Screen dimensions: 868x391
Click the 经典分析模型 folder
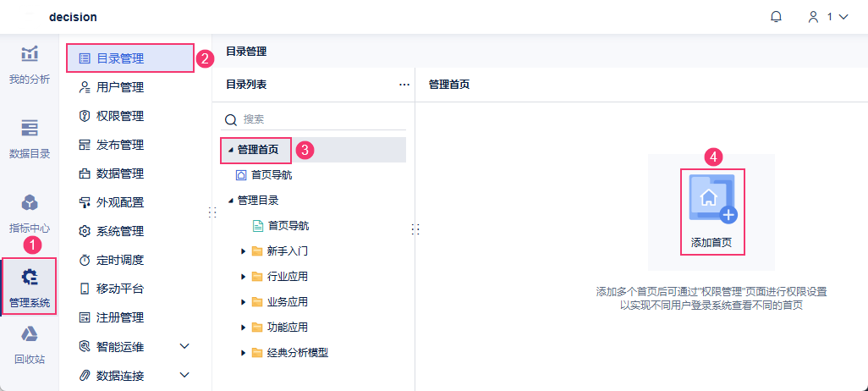point(296,353)
